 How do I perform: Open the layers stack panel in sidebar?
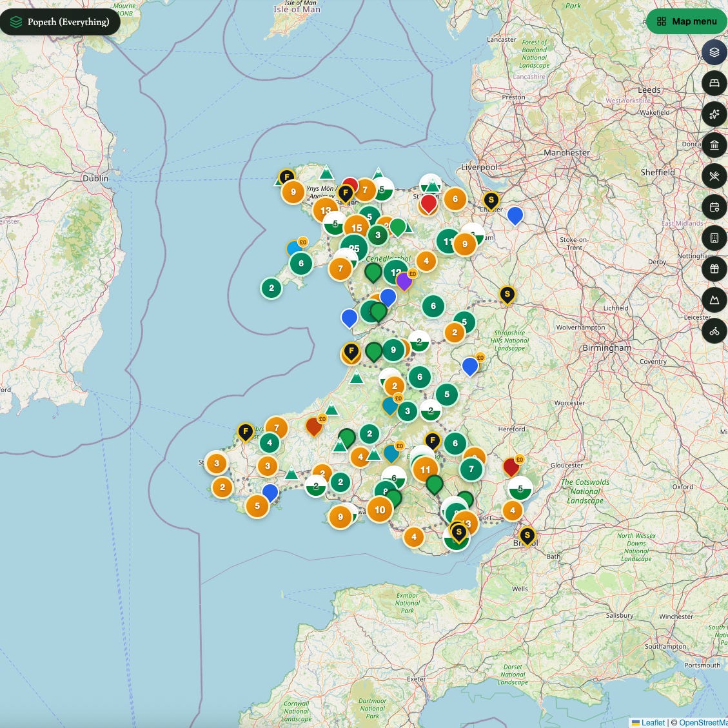point(714,52)
